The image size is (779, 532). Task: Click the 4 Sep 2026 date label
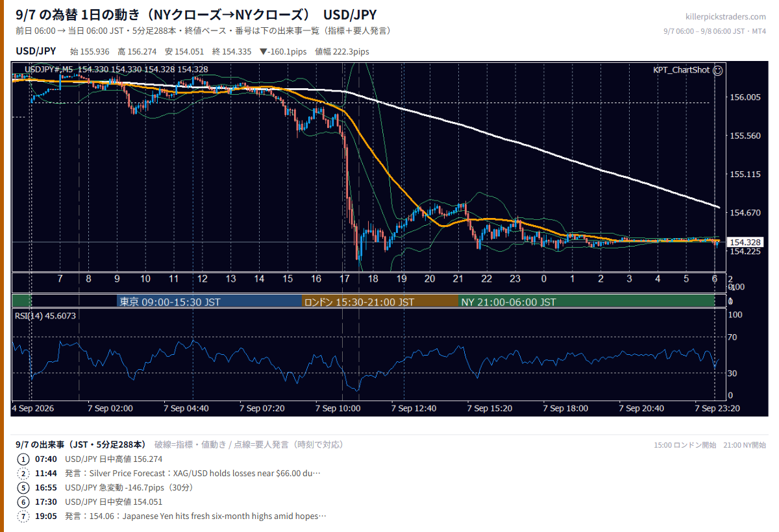[x=32, y=408]
